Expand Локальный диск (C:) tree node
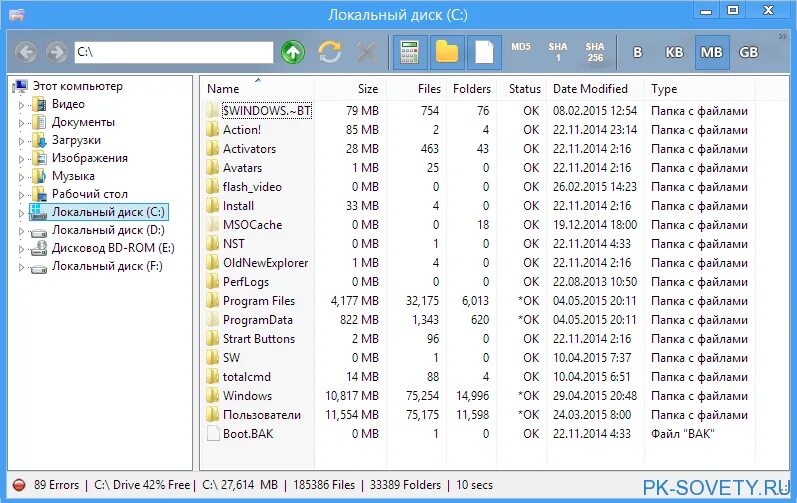This screenshot has height=503, width=797. coord(21,213)
